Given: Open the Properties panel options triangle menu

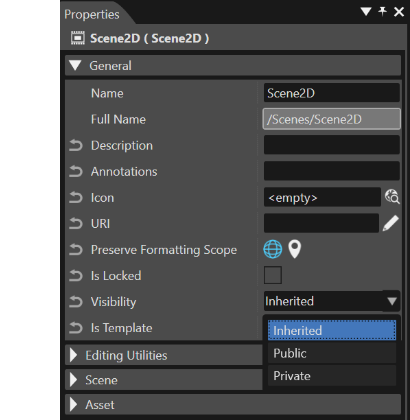Looking at the screenshot, I should pyautogui.click(x=366, y=12).
